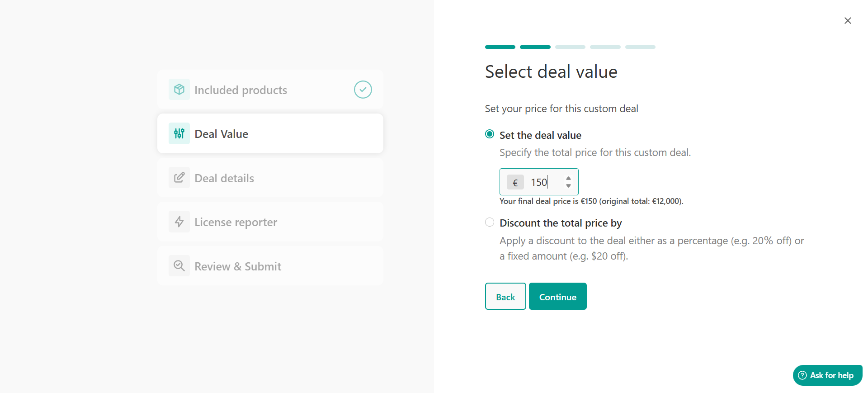Close the custom deal dialog
Image resolution: width=868 pixels, height=393 pixels.
pos(848,21)
